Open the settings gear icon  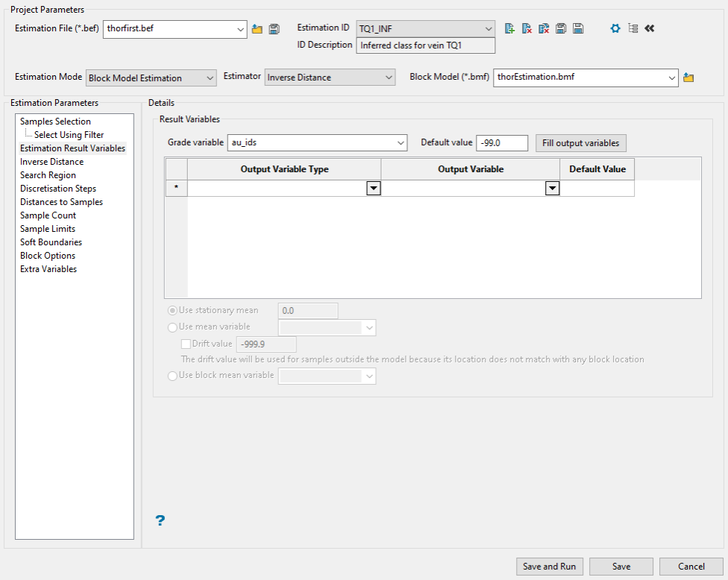pos(615,28)
